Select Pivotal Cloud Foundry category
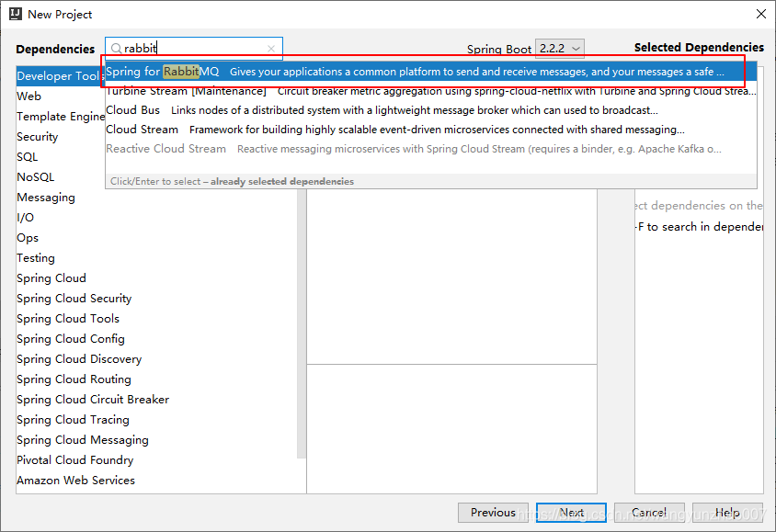Viewport: 776px width, 532px height. 75,461
